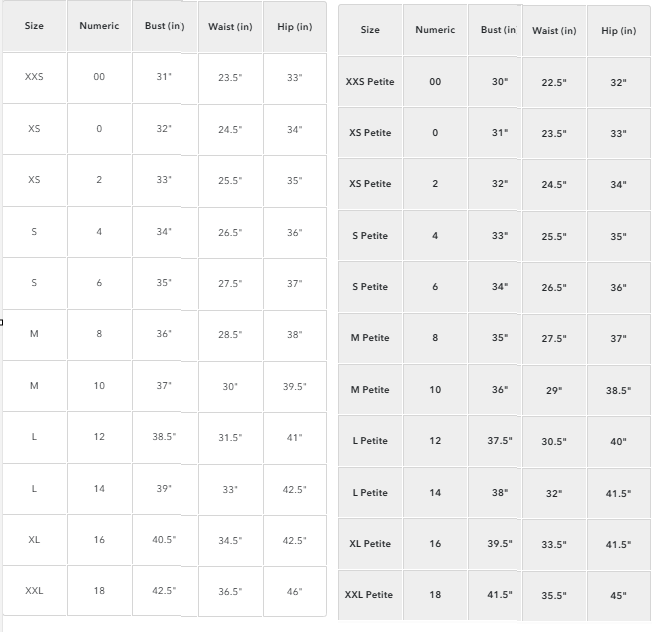This screenshot has width=660, height=632.
Task: Select the XXS size cell
Action: pyautogui.click(x=34, y=77)
